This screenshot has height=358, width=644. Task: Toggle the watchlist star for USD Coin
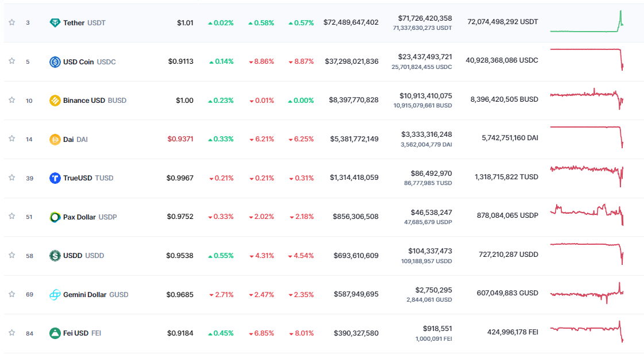(x=11, y=61)
